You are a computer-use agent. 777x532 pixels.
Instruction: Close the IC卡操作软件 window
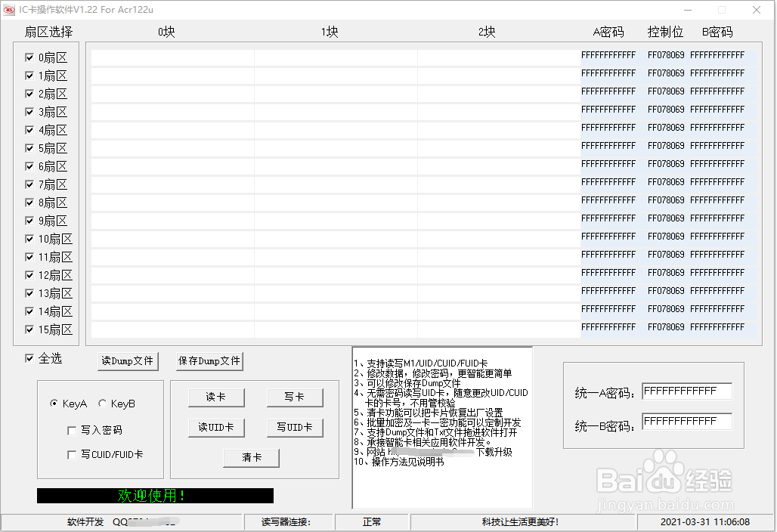pos(756,10)
